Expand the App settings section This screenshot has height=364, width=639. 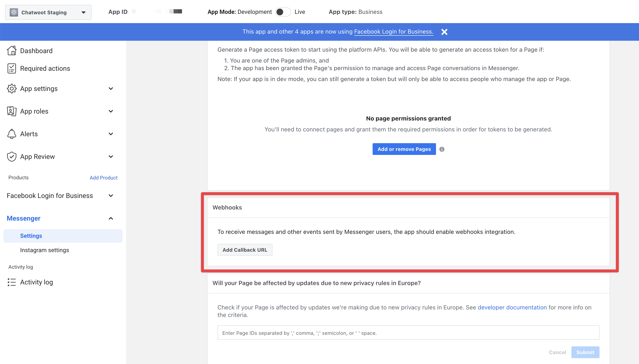coord(111,89)
